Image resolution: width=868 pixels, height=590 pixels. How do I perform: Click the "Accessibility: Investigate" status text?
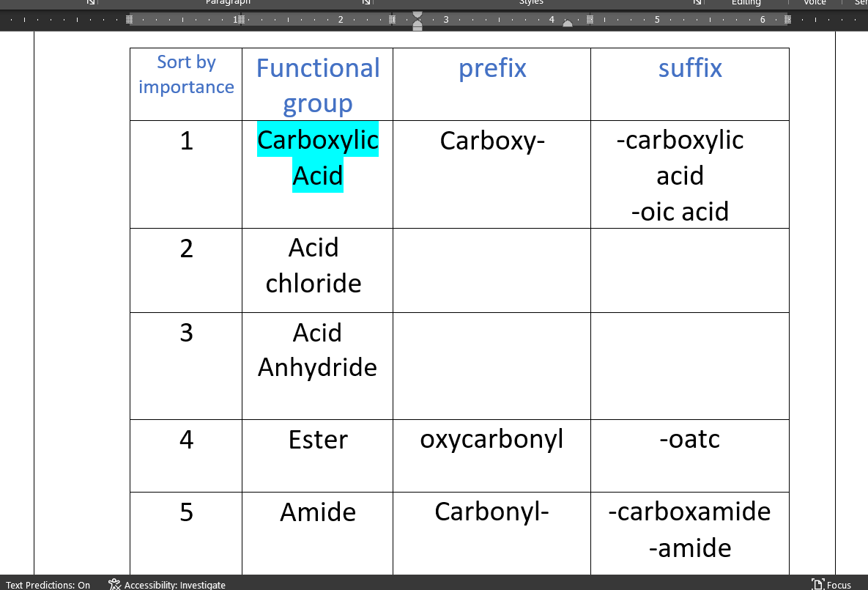click(174, 585)
